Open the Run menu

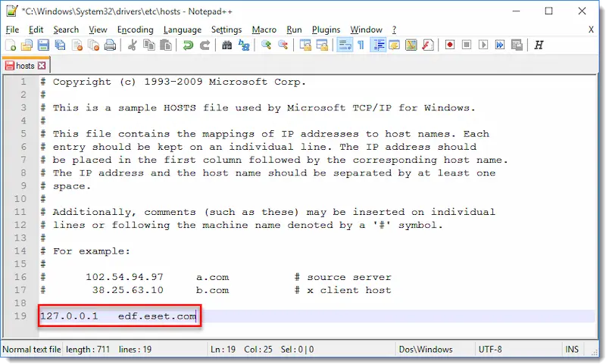(294, 30)
